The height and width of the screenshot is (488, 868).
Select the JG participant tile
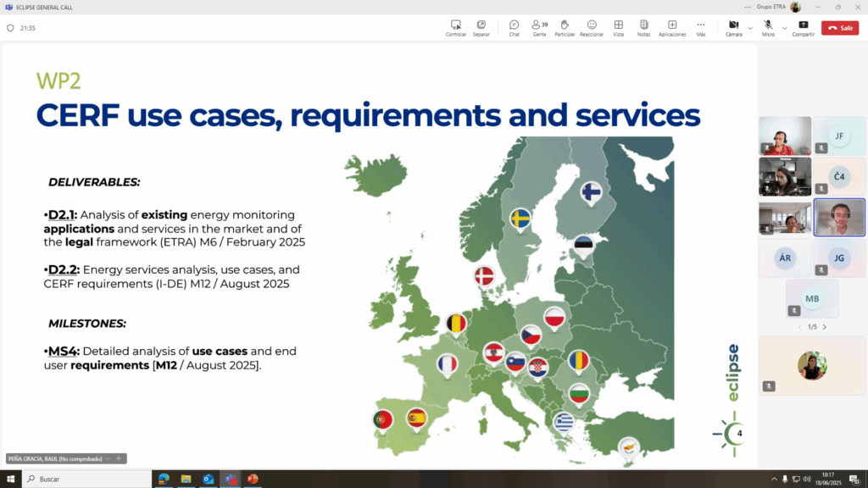click(839, 258)
